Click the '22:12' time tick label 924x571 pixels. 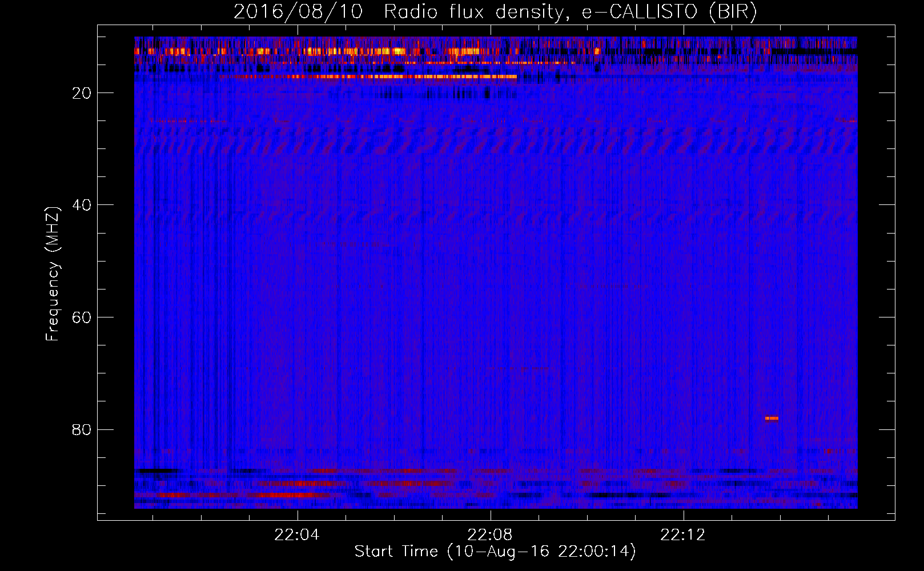tap(683, 535)
